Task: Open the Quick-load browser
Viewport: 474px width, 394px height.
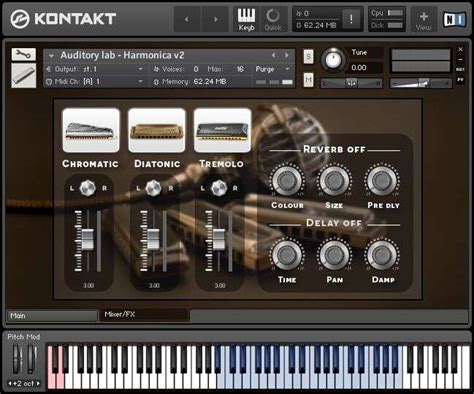Action: (x=273, y=19)
